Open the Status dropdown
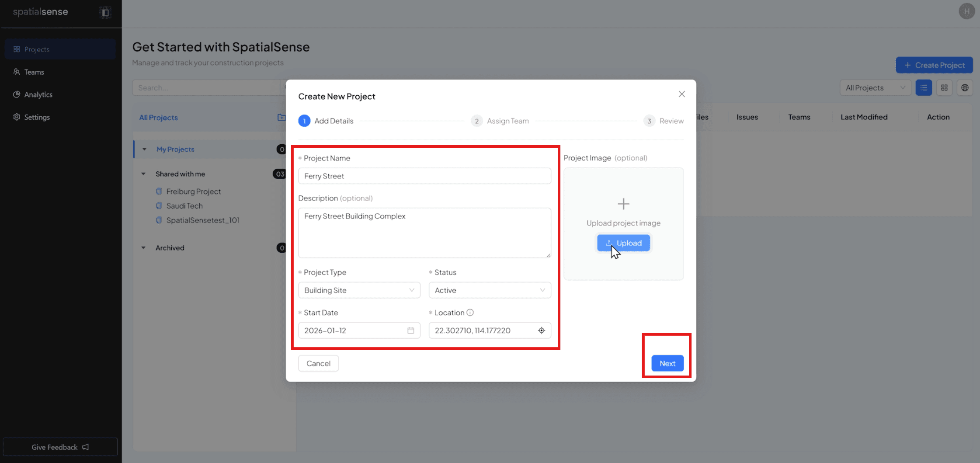This screenshot has width=980, height=463. 490,290
